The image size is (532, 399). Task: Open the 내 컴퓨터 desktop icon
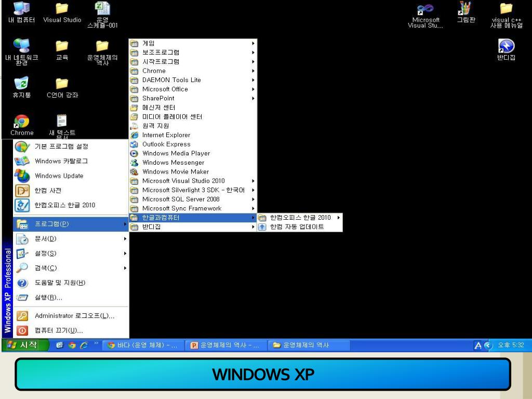point(22,12)
